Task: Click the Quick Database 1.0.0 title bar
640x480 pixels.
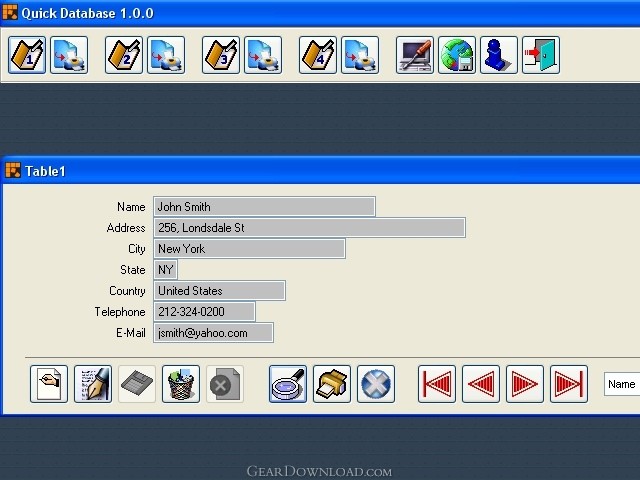Action: tap(320, 13)
